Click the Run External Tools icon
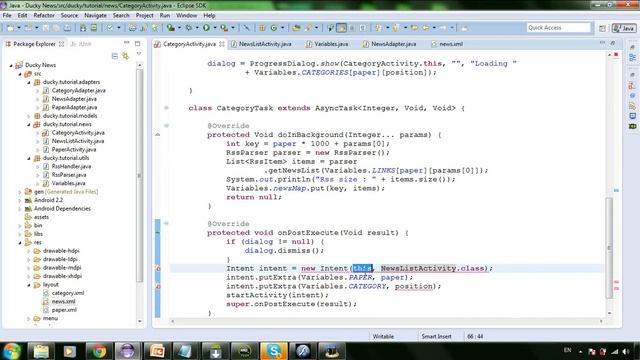This screenshot has height=360, width=640. click(x=224, y=28)
